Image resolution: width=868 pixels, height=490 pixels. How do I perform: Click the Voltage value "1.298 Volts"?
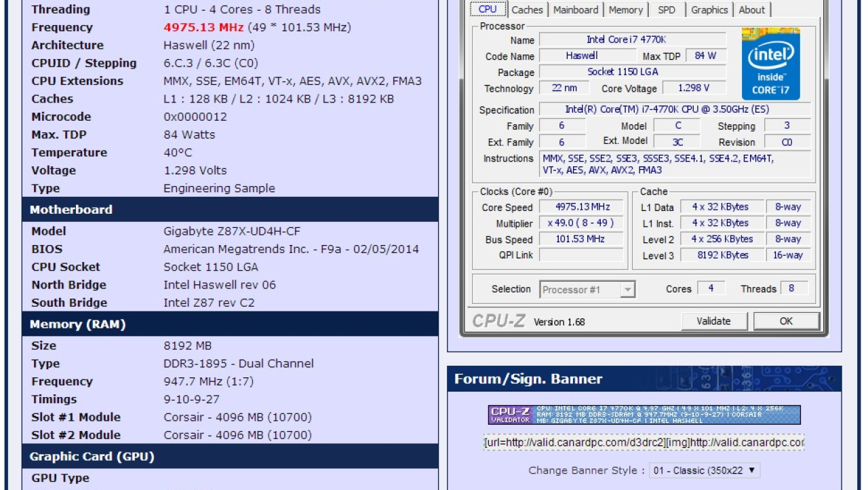click(195, 170)
